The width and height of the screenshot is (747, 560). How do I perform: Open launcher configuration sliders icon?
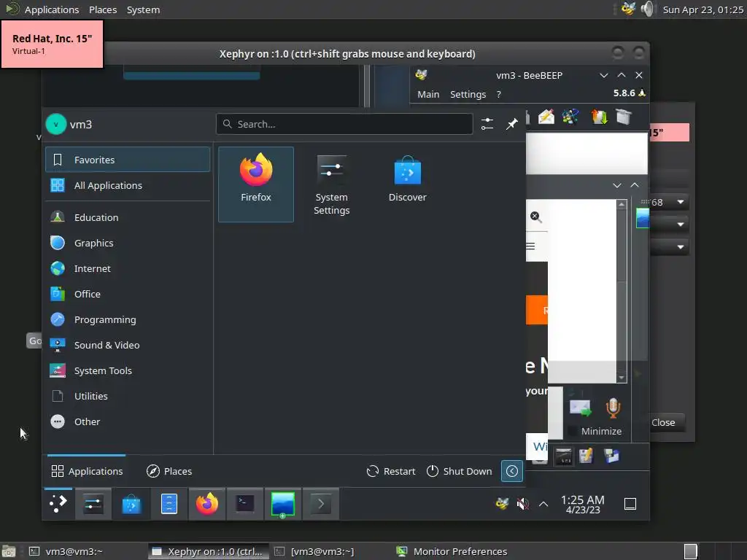click(x=487, y=124)
